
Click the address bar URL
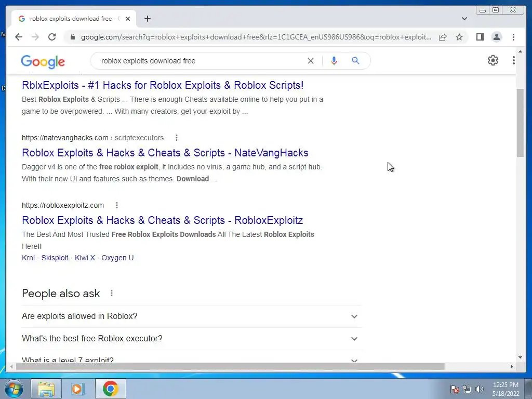coord(256,37)
